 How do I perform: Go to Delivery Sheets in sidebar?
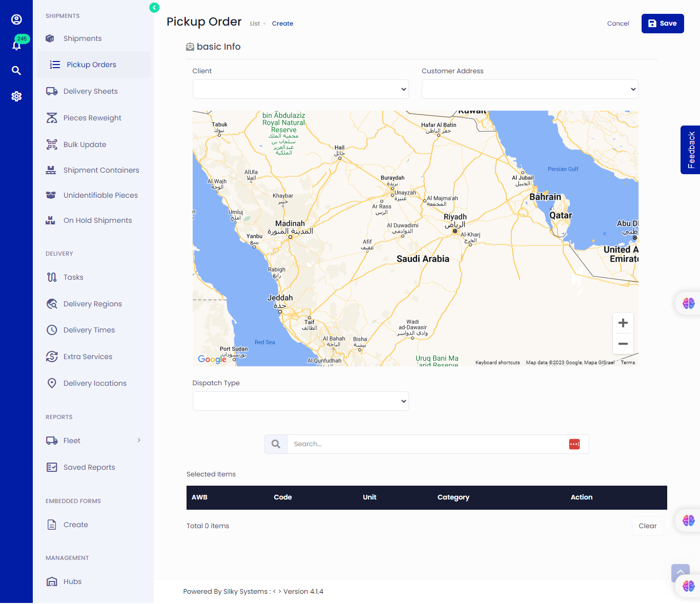point(90,91)
